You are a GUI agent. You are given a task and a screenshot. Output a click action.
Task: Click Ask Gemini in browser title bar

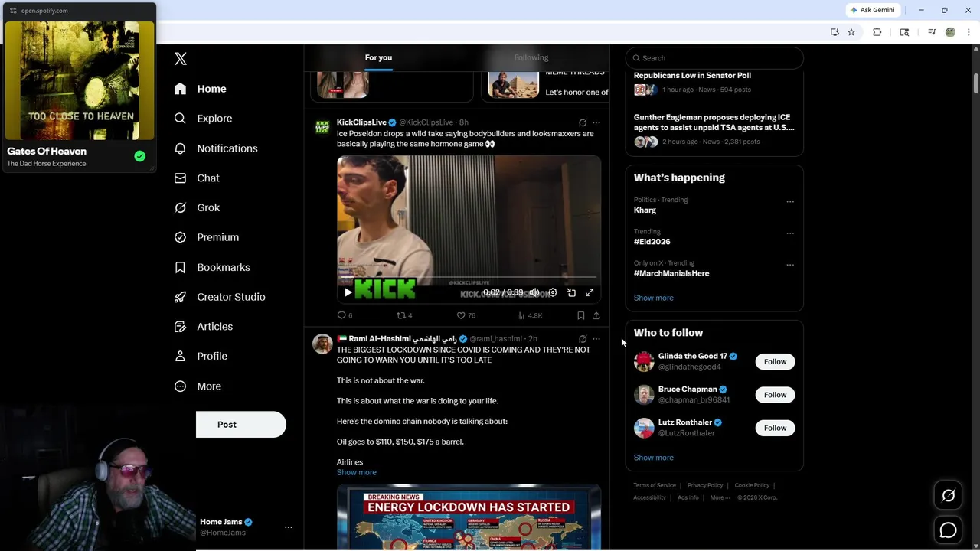tap(872, 10)
